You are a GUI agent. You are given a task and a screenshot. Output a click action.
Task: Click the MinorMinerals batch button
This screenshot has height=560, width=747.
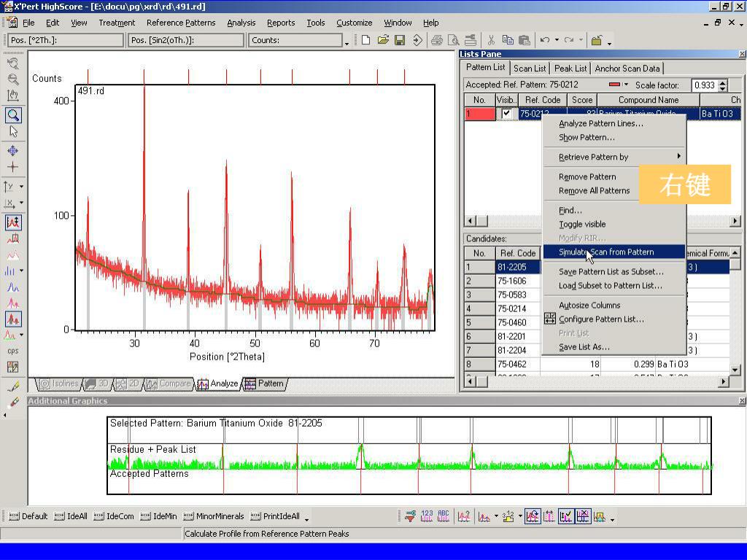click(x=214, y=516)
